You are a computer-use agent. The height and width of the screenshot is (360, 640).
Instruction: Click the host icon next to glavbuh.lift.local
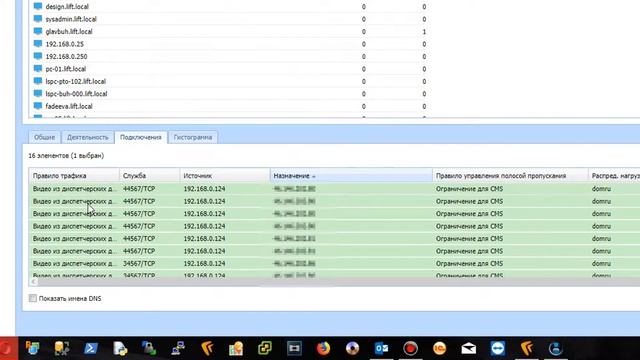pyautogui.click(x=38, y=31)
